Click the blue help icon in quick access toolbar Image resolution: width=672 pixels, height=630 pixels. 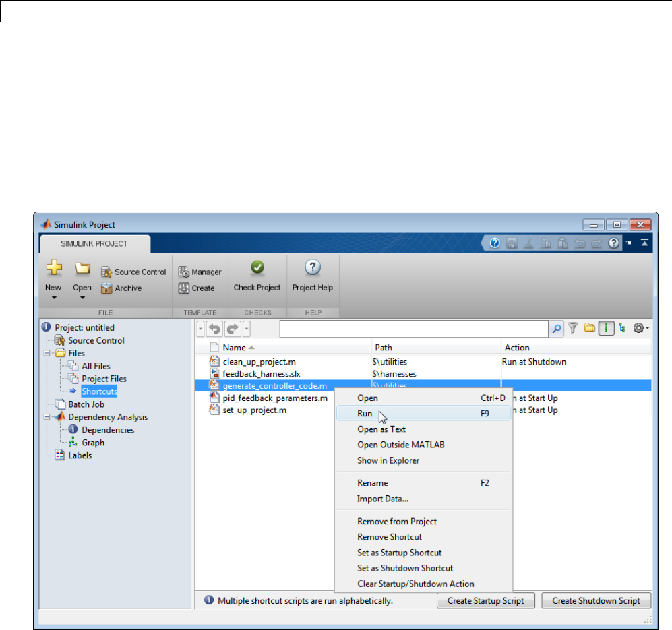495,243
